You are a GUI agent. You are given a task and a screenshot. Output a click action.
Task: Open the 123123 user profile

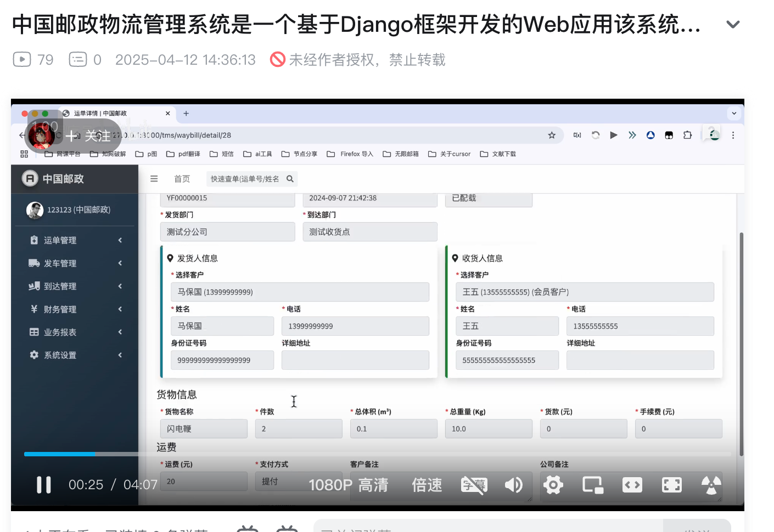point(78,210)
